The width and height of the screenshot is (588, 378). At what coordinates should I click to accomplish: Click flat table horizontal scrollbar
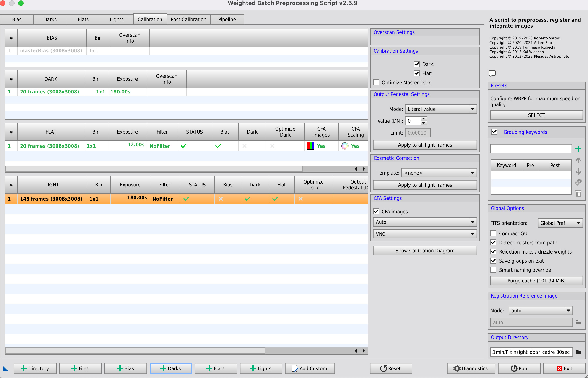point(154,169)
